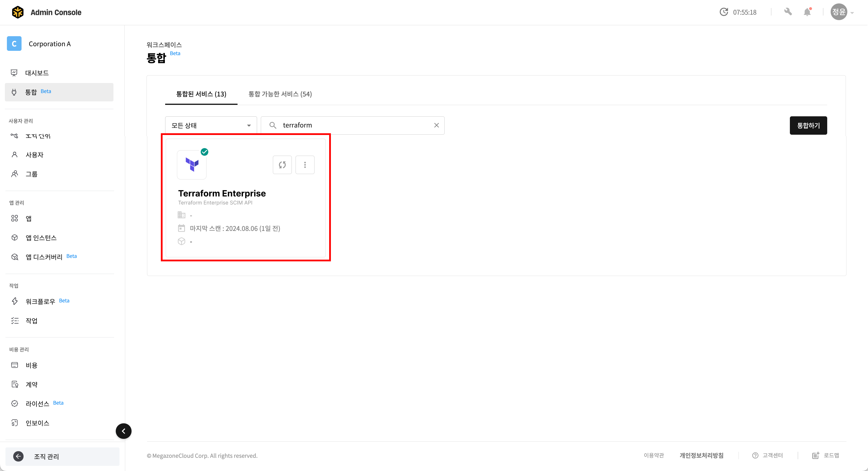
Task: Click the session timer refresh icon
Action: 724,12
